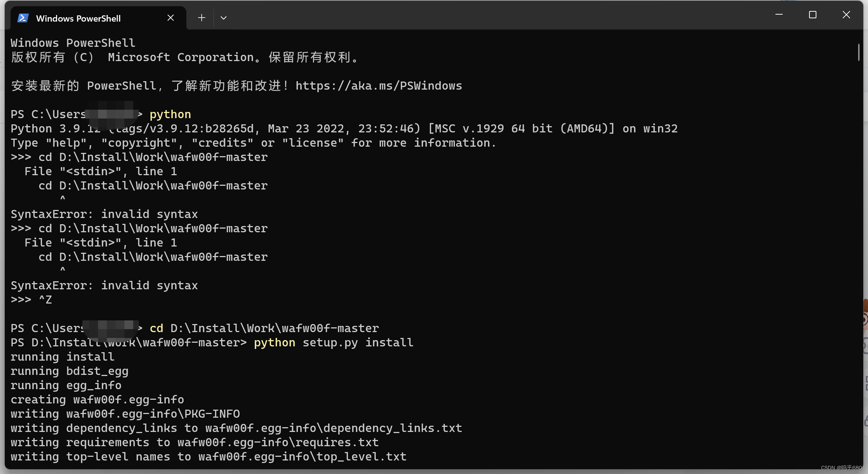
Task: Click the https://aka.ms/PSWindows link
Action: [x=379, y=86]
